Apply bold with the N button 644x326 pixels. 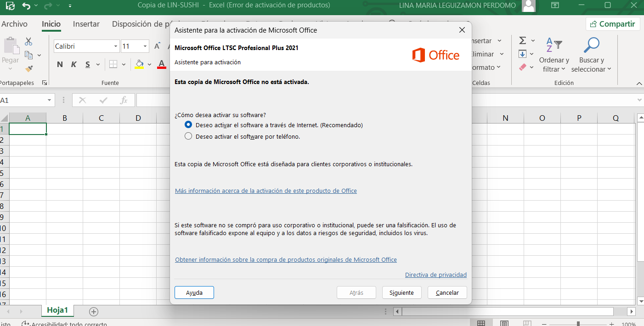tap(60, 64)
